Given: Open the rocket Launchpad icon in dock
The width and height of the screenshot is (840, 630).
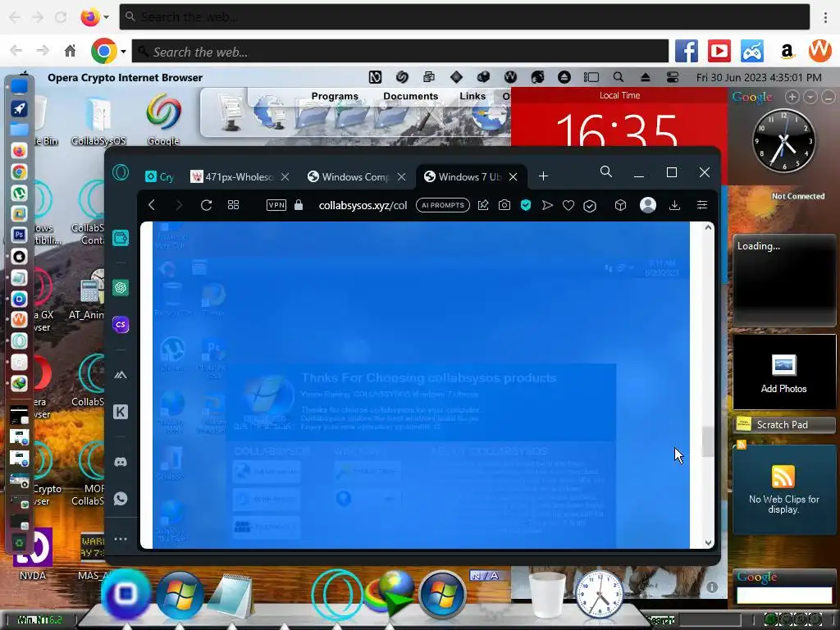Looking at the screenshot, I should (x=20, y=109).
